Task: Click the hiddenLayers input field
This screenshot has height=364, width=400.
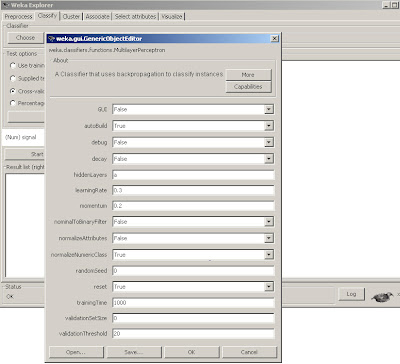Action: pyautogui.click(x=193, y=175)
